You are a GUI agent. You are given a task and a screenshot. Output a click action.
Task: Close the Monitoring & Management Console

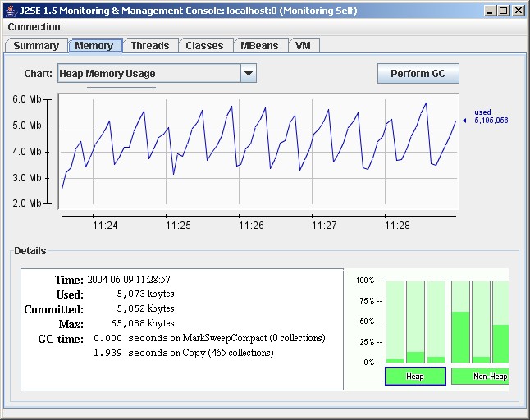pyautogui.click(x=517, y=11)
